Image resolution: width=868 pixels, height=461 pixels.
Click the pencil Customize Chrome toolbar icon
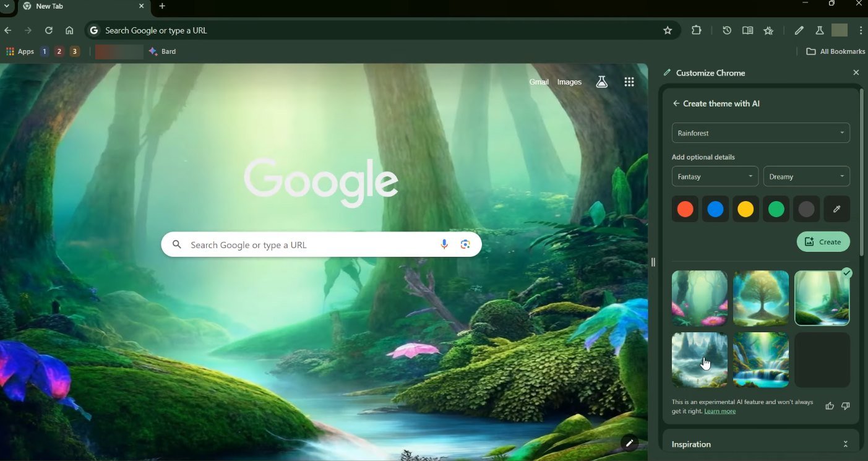click(799, 30)
